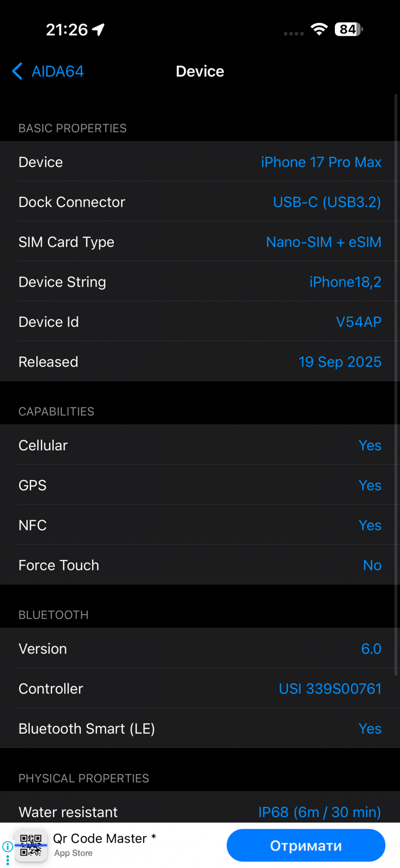Tap the Water resistant row
The height and width of the screenshot is (868, 400).
200,812
